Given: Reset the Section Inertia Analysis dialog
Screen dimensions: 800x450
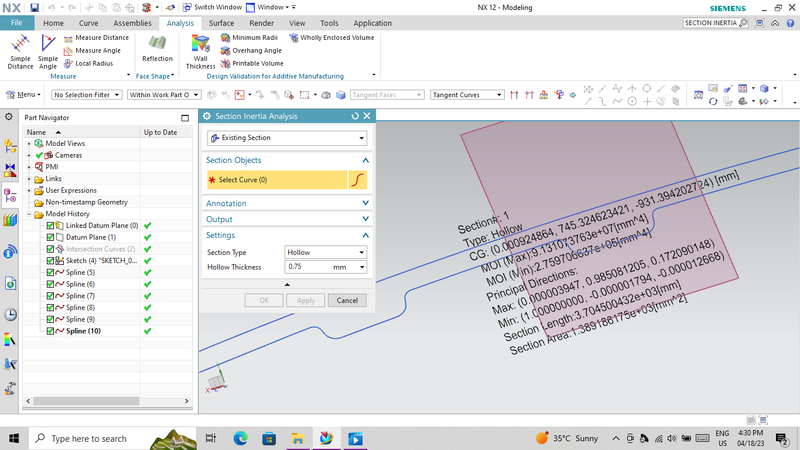Looking at the screenshot, I should click(x=355, y=116).
